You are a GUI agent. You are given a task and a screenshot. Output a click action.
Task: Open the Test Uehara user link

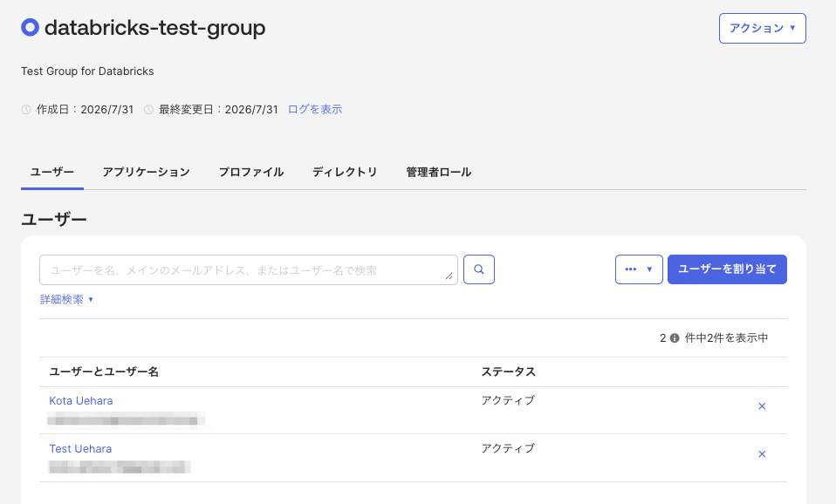[x=80, y=448]
